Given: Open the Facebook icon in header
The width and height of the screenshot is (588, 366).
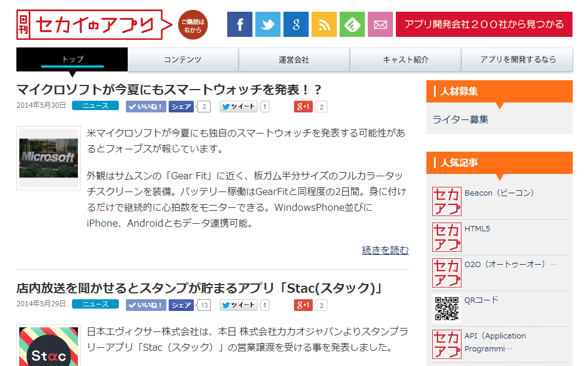Looking at the screenshot, I should 240,25.
